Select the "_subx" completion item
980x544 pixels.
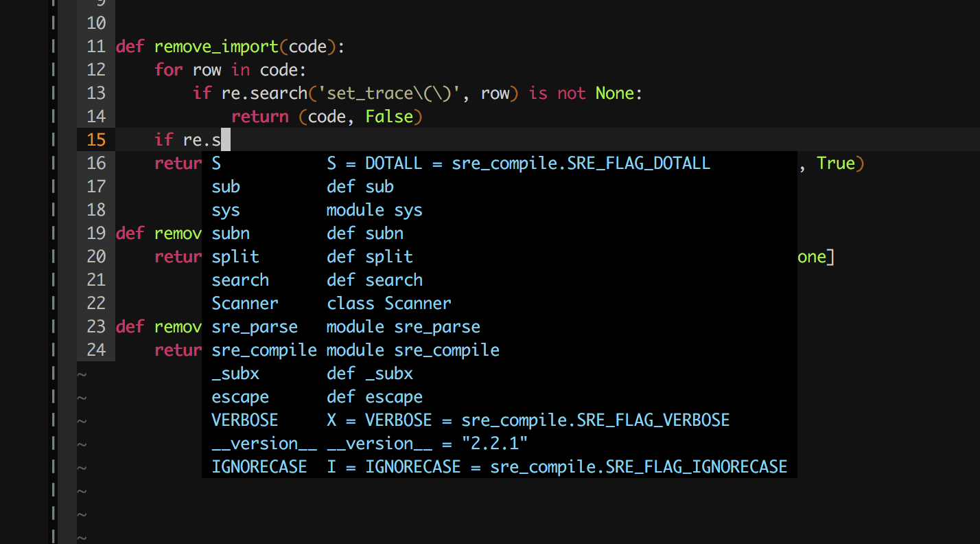point(235,373)
